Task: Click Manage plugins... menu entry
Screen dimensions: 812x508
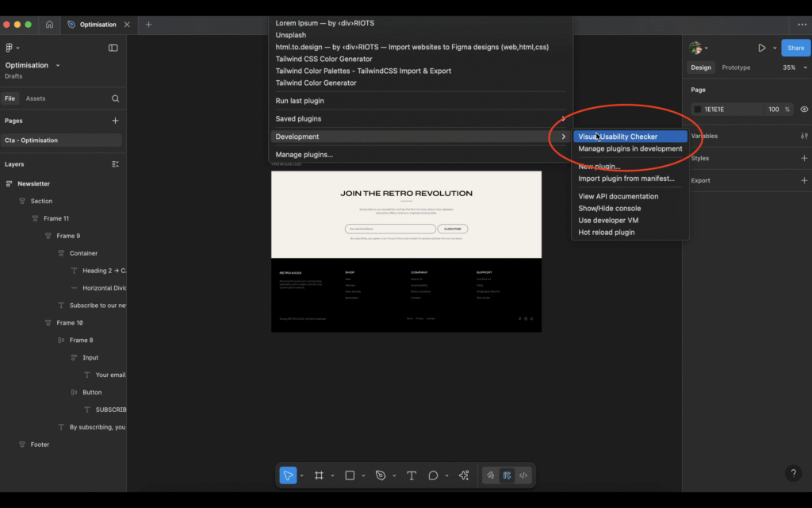Action: [x=304, y=155]
